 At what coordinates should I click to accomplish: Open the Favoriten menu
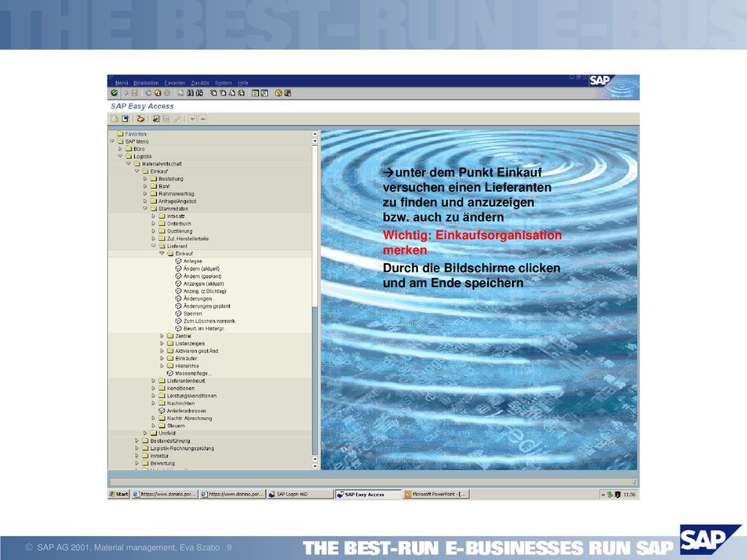(x=175, y=83)
